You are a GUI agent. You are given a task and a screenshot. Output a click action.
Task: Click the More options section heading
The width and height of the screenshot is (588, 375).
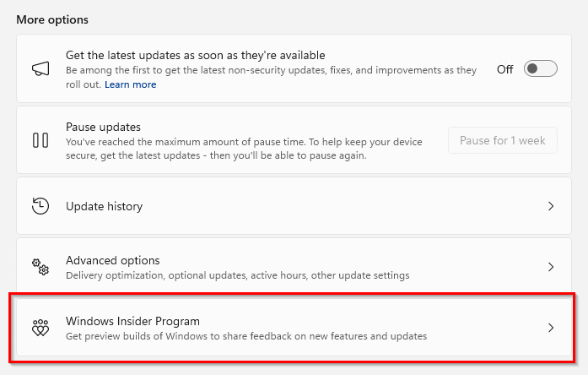(x=52, y=19)
